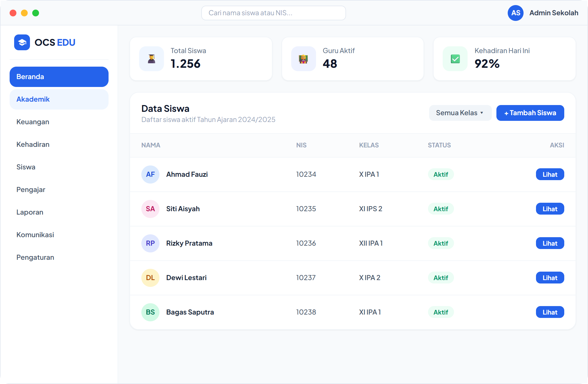This screenshot has height=384, width=588.
Task: Click the AF avatar of Ahmad Fauzi
Action: [x=150, y=174]
